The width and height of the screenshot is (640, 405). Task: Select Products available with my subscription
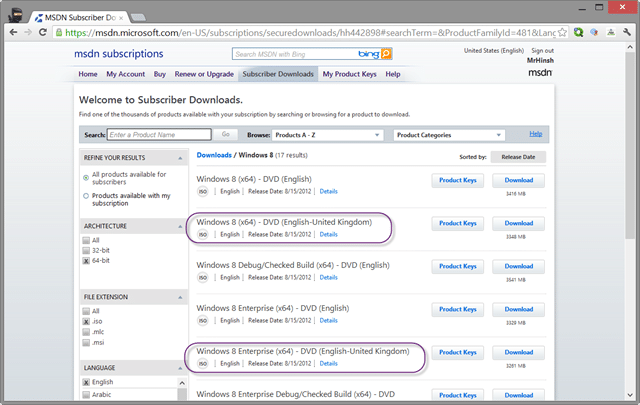pos(86,196)
